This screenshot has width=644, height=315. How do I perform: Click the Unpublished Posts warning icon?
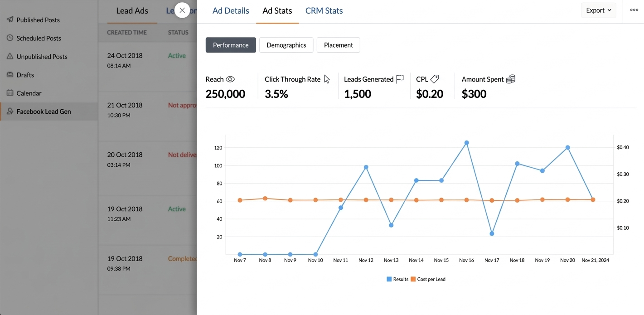tap(10, 56)
